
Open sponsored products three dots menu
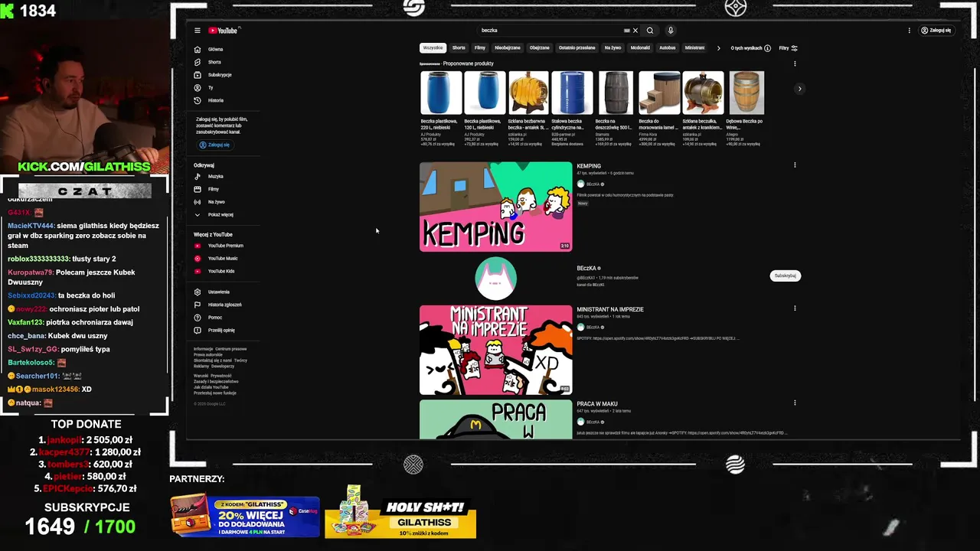click(x=795, y=64)
